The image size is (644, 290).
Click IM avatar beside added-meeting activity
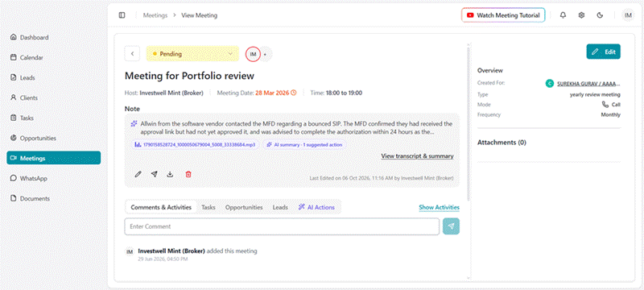[130, 251]
